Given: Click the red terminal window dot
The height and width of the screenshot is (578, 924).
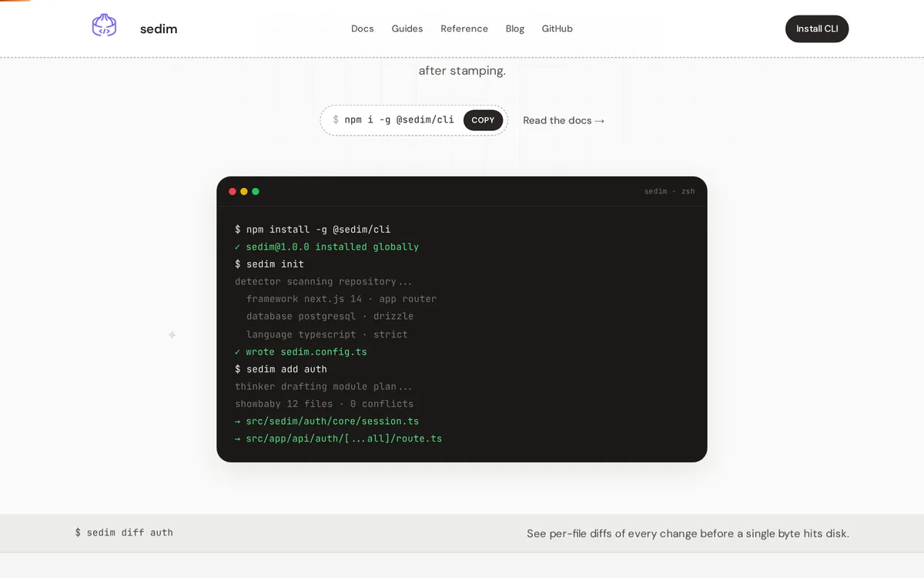Looking at the screenshot, I should [233, 191].
